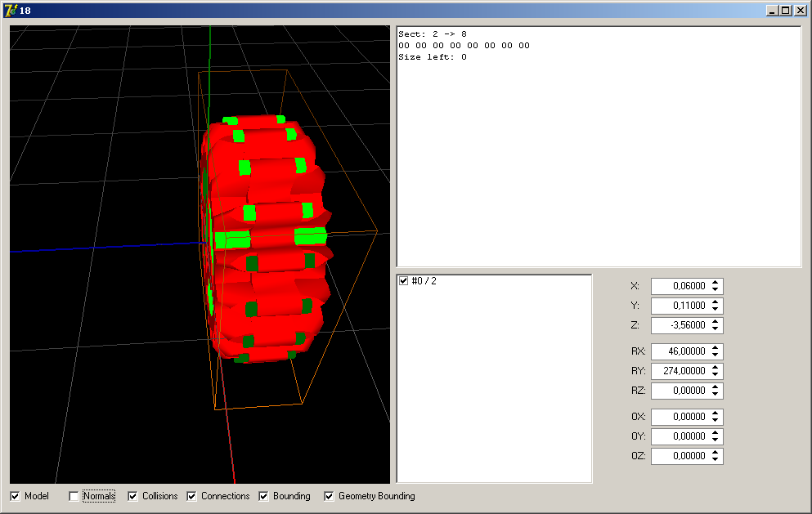Close the model viewer window

click(800, 11)
